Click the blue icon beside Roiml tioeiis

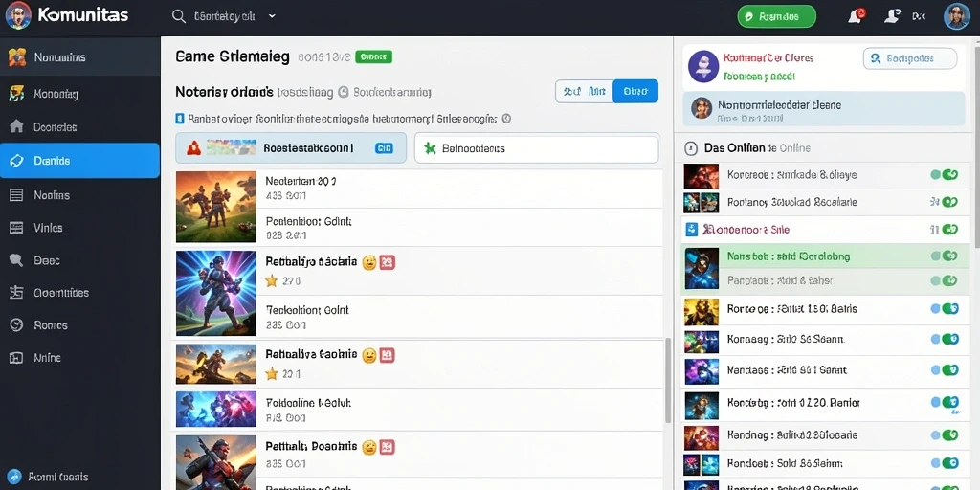[16, 477]
